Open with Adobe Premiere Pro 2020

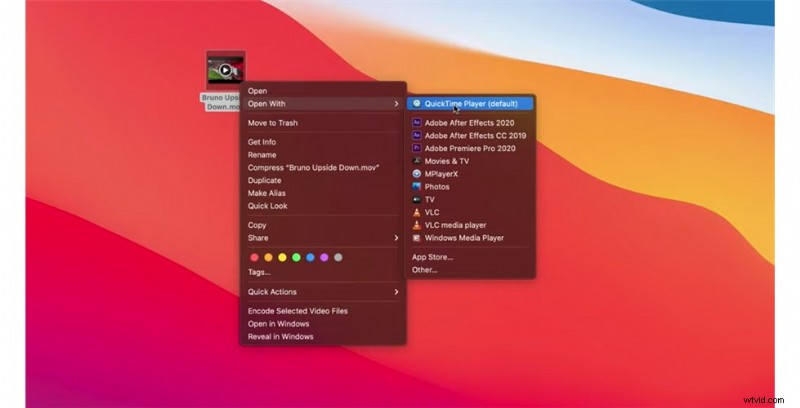470,148
